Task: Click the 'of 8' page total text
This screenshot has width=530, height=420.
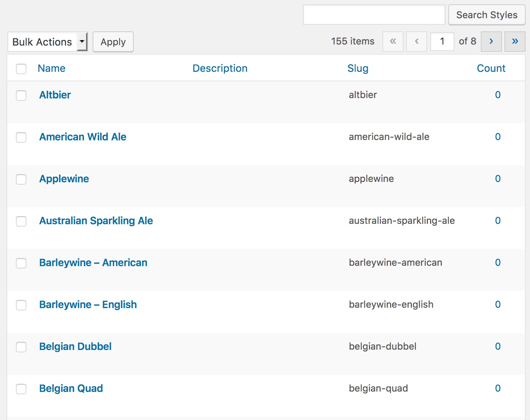Action: [x=467, y=41]
